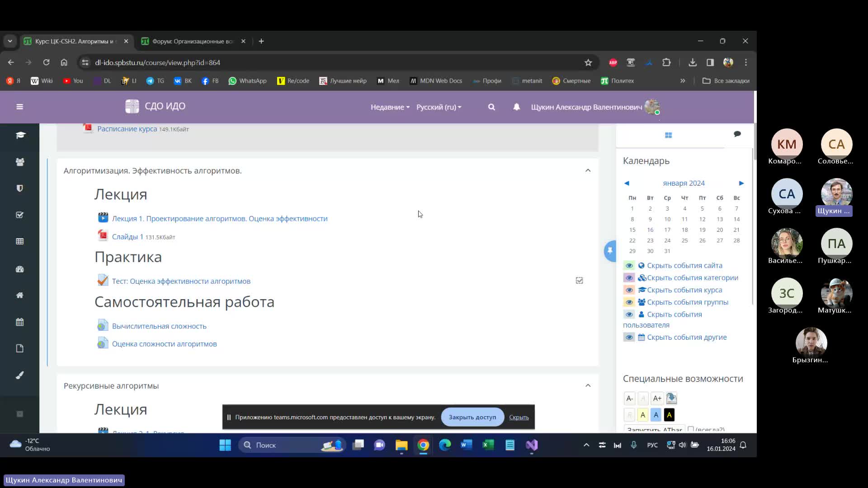This screenshot has height=488, width=868.
Task: Open the Chrome extensions puzzle icon
Action: [666, 62]
